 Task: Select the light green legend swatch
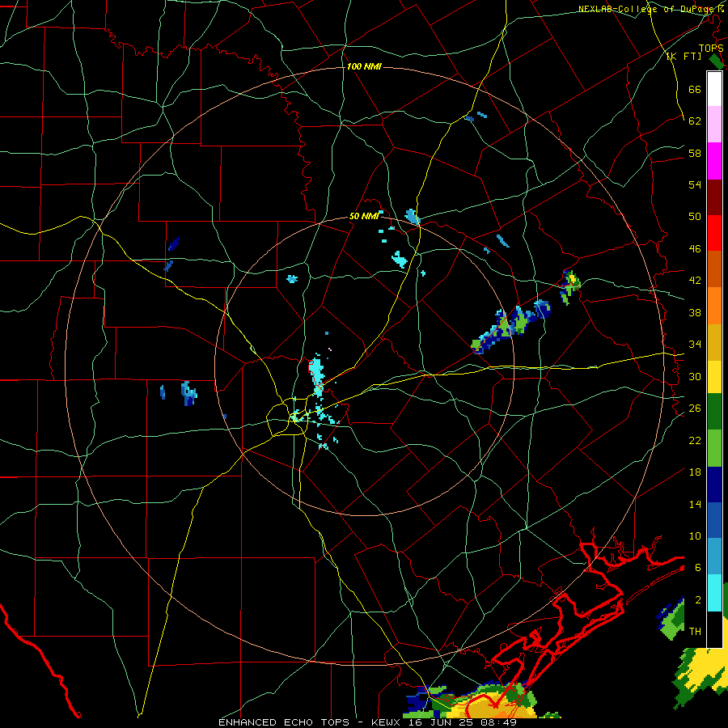click(714, 448)
